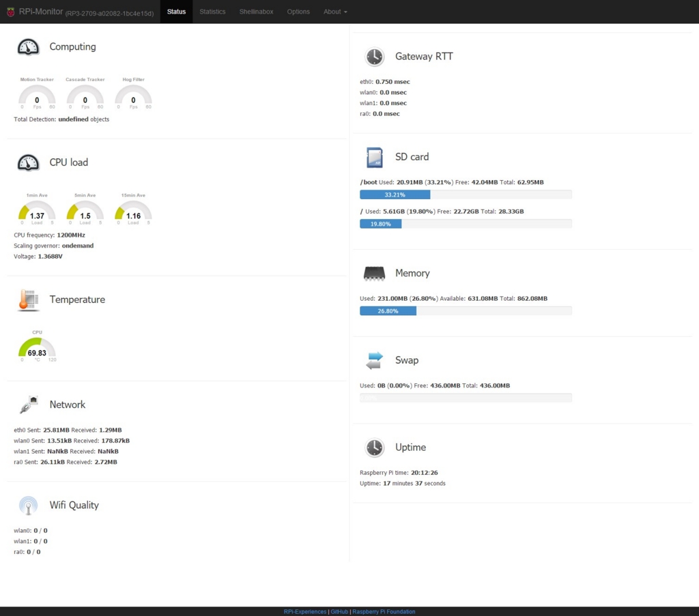The width and height of the screenshot is (699, 616).
Task: Click the Scaling governor ondemand value
Action: pyautogui.click(x=78, y=246)
